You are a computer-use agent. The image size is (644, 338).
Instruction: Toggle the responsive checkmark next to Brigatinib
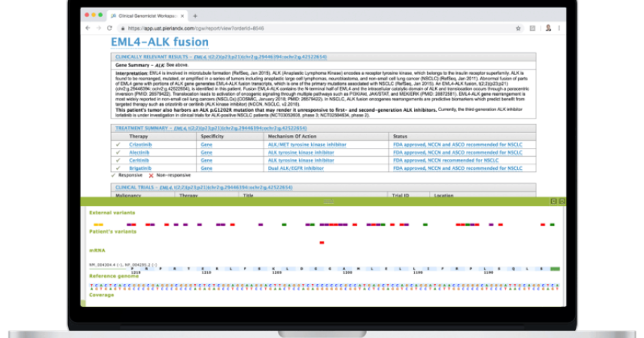(118, 168)
